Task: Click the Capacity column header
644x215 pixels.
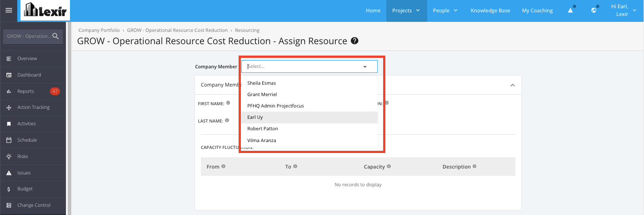Action: point(374,167)
